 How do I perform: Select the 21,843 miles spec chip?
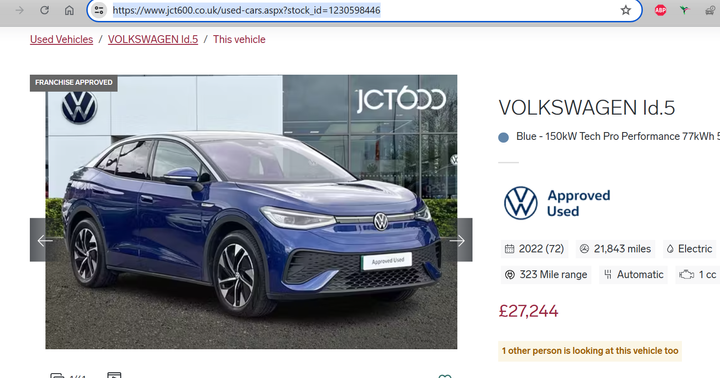pos(615,249)
